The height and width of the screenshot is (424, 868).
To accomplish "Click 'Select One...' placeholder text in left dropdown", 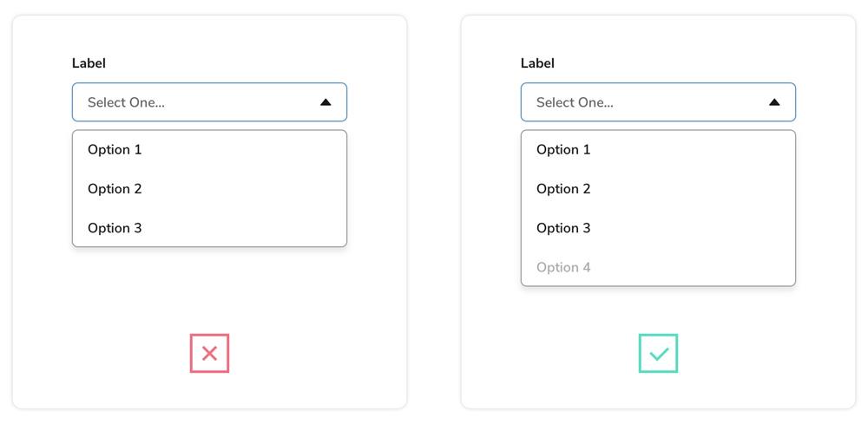I will [126, 102].
